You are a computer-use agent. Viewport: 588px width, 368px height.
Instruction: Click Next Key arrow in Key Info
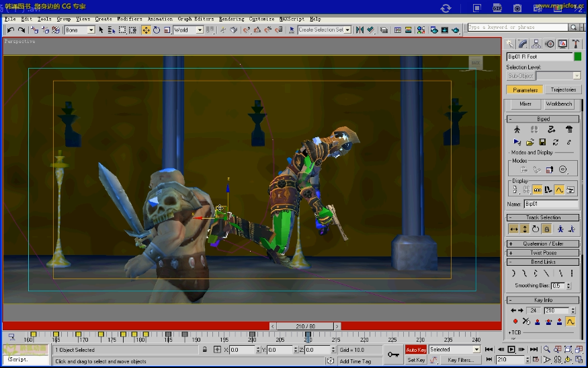521,311
